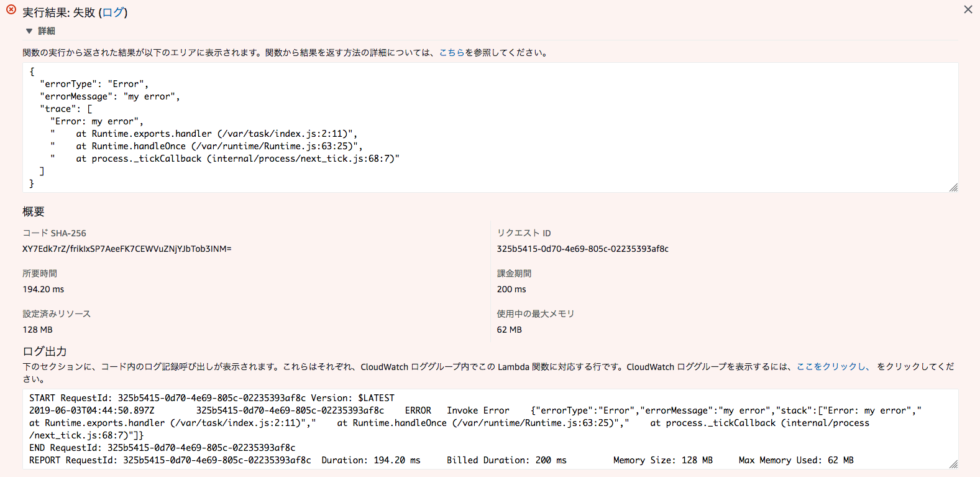
Task: Open the こちら documentation link
Action: [x=452, y=53]
